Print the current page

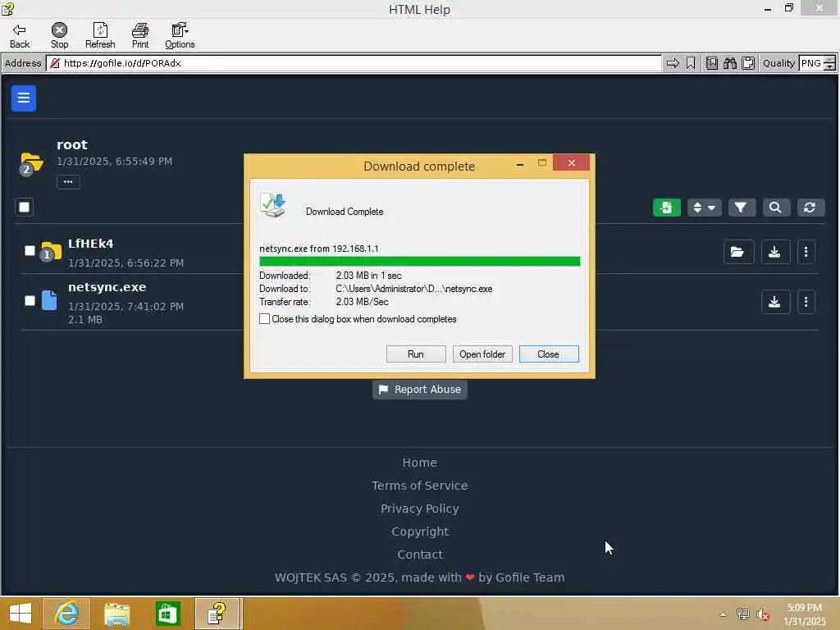(x=139, y=36)
